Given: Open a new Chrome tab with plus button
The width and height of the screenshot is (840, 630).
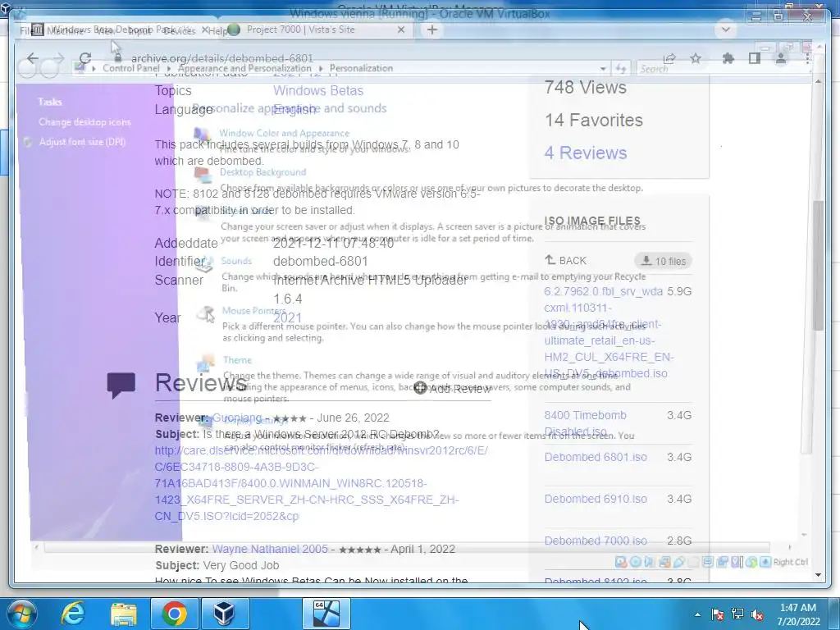Looking at the screenshot, I should pos(431,30).
